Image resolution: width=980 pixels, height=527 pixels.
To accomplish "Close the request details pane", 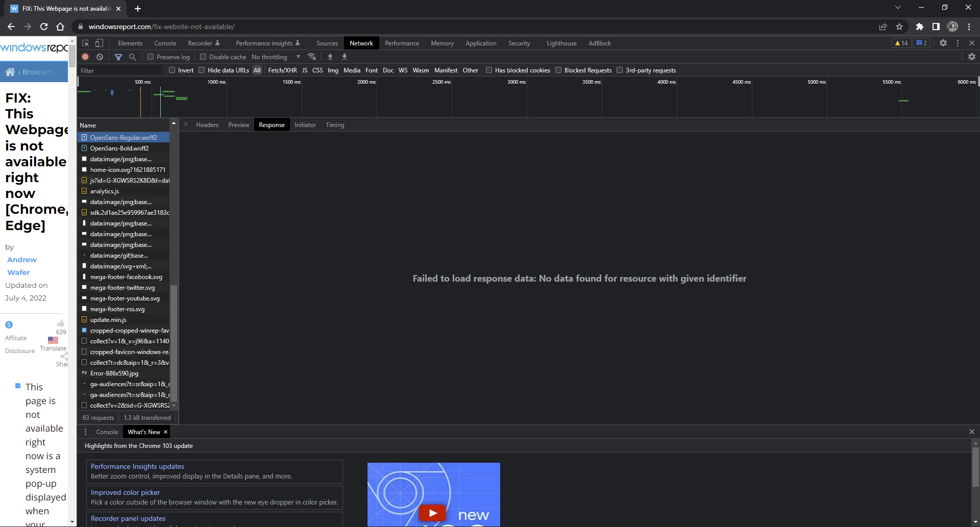I will (x=186, y=124).
